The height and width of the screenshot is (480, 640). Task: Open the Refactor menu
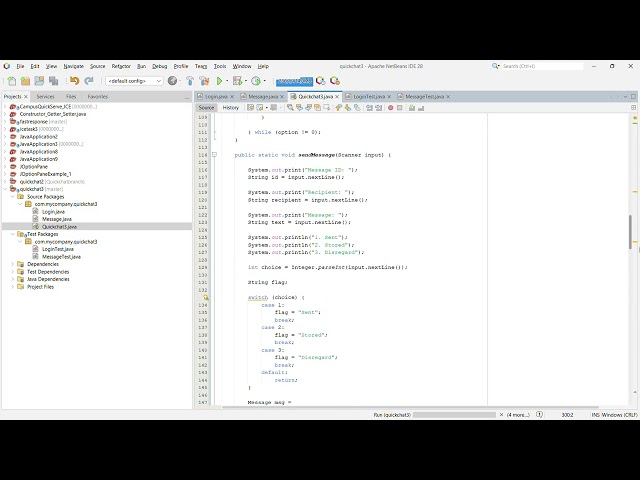click(121, 66)
